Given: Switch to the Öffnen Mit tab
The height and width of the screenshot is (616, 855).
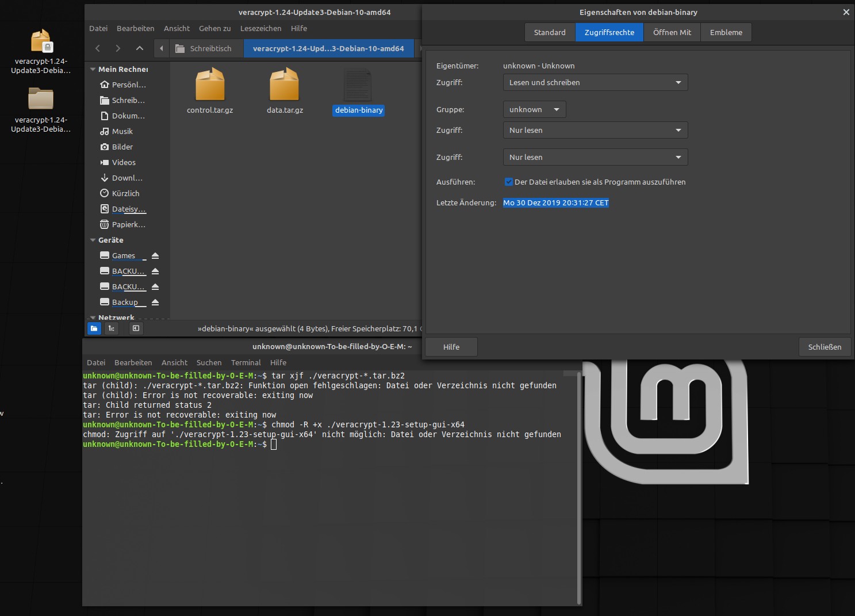Looking at the screenshot, I should (672, 32).
